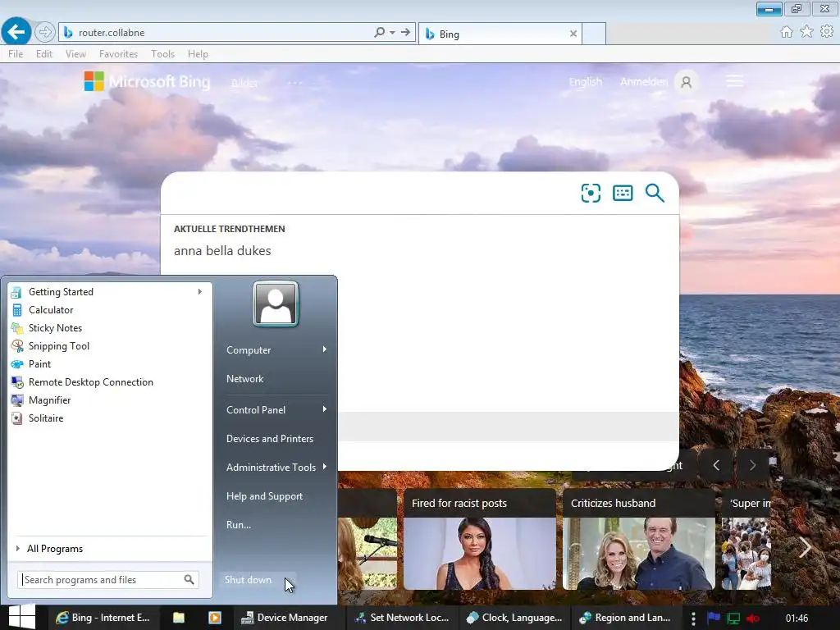This screenshot has width=840, height=630.
Task: Select trending suggestion anna bella dukes
Action: click(x=222, y=251)
